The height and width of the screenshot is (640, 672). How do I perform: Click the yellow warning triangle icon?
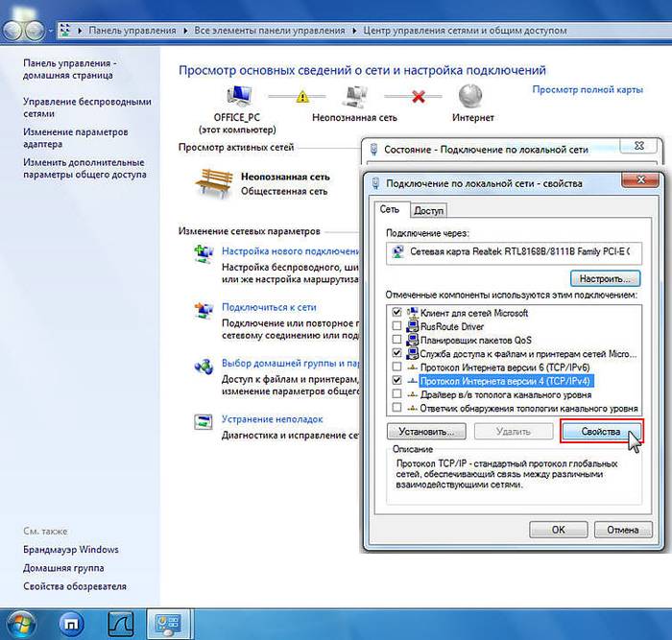[302, 96]
